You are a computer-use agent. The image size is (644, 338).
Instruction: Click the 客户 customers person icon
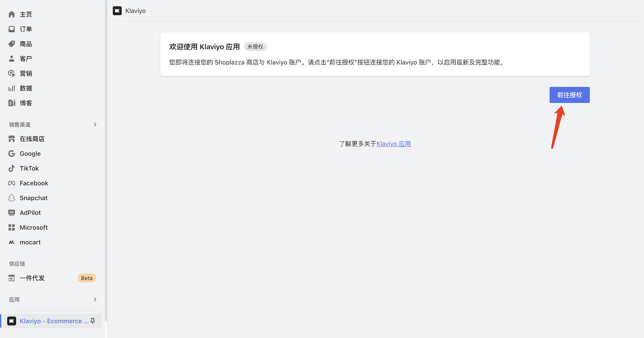(x=12, y=59)
